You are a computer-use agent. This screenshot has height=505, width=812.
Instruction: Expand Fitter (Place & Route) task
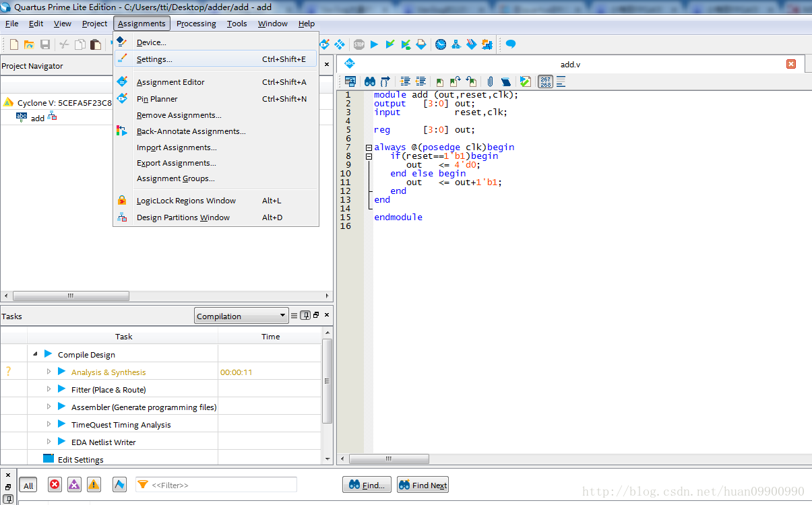click(49, 389)
